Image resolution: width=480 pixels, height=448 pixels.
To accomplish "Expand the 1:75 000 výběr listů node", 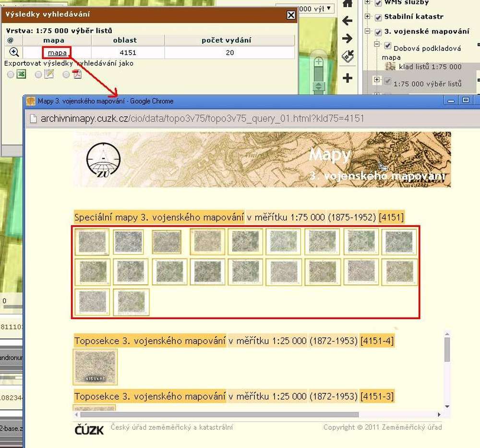I will tap(377, 80).
